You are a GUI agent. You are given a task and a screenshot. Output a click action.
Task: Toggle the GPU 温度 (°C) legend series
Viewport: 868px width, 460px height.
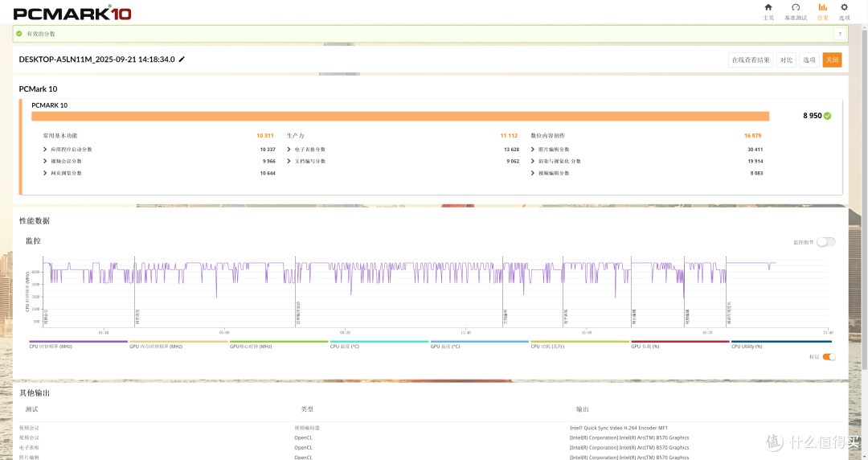(479, 344)
